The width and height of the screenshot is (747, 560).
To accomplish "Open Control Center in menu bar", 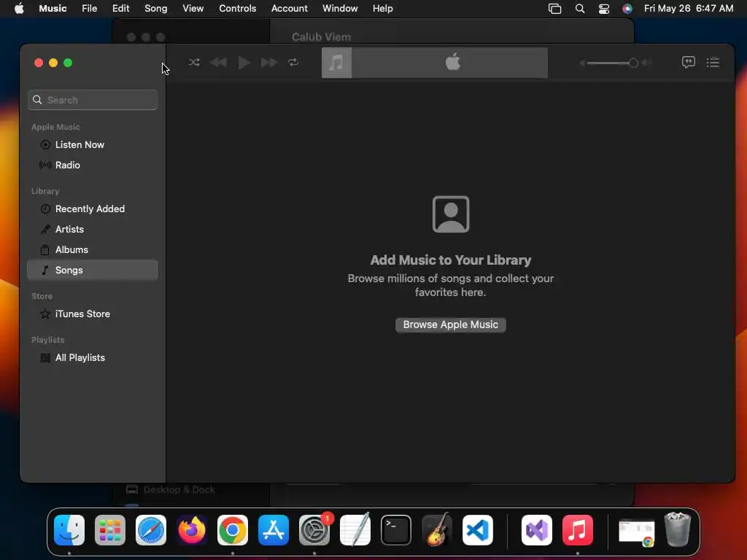I will 603,9.
